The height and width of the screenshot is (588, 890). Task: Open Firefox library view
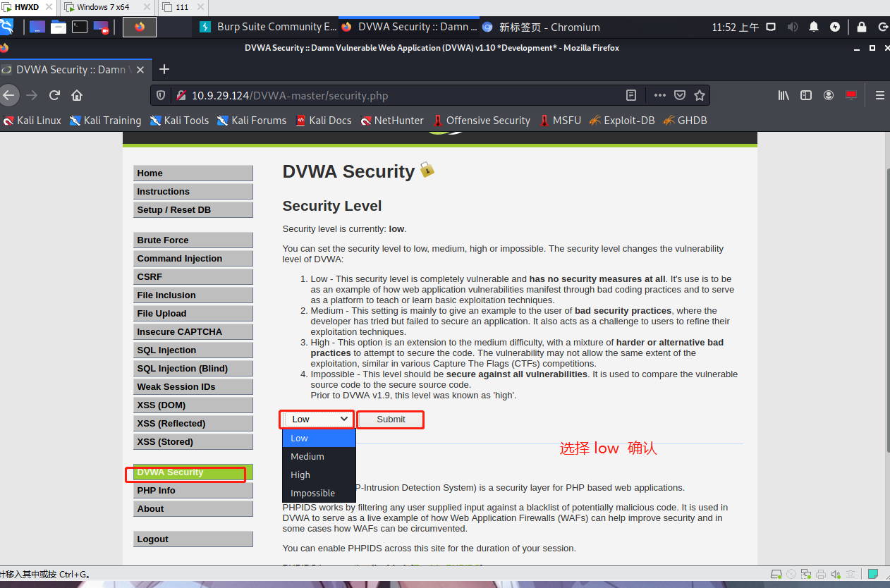(x=784, y=95)
